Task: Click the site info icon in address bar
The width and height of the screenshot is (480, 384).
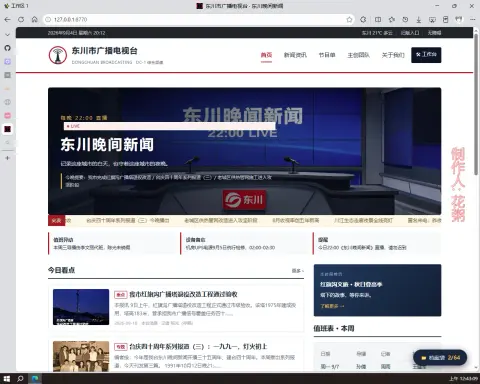Action: (48, 20)
